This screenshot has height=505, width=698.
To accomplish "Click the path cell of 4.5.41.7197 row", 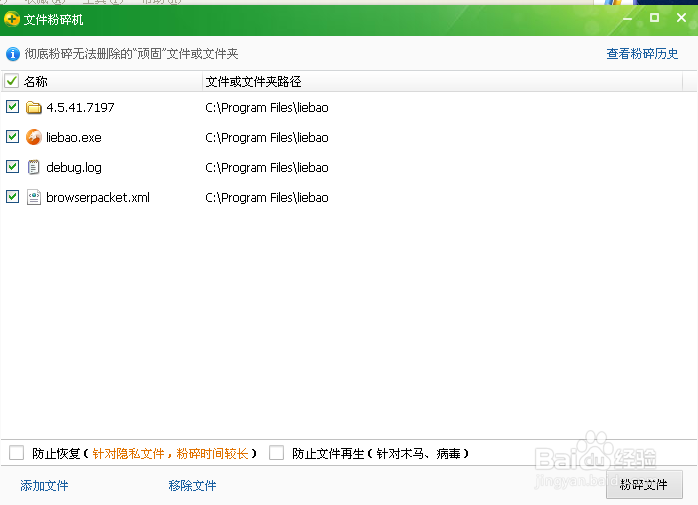I will click(267, 108).
